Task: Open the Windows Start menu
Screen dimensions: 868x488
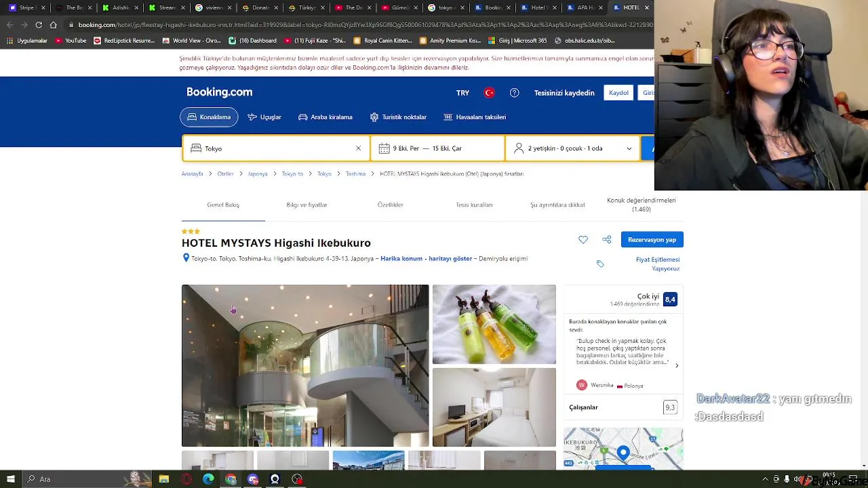Action: [x=10, y=479]
